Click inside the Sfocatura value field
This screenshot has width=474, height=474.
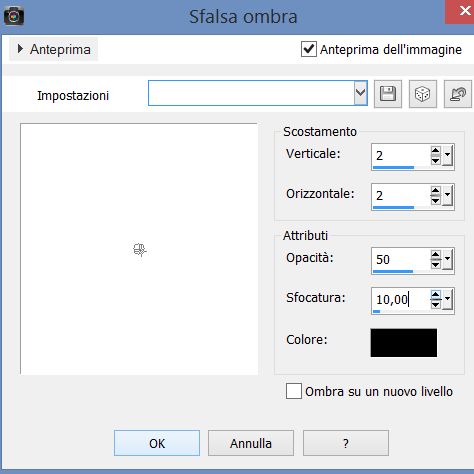pos(401,299)
